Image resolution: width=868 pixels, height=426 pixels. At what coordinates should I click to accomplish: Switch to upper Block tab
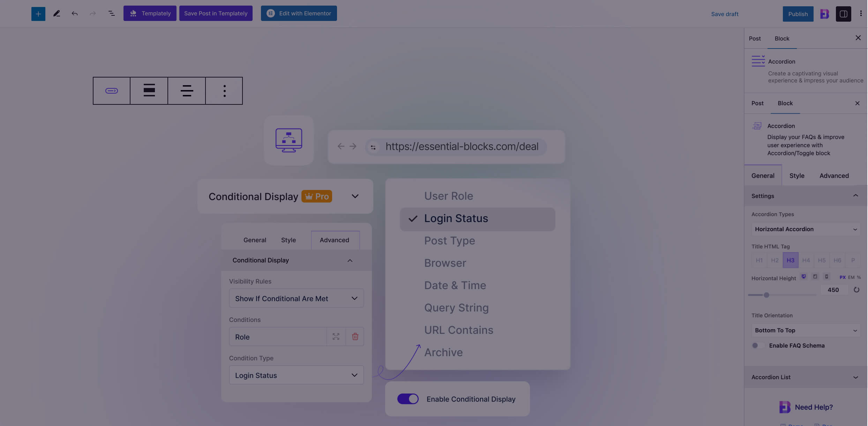point(782,38)
